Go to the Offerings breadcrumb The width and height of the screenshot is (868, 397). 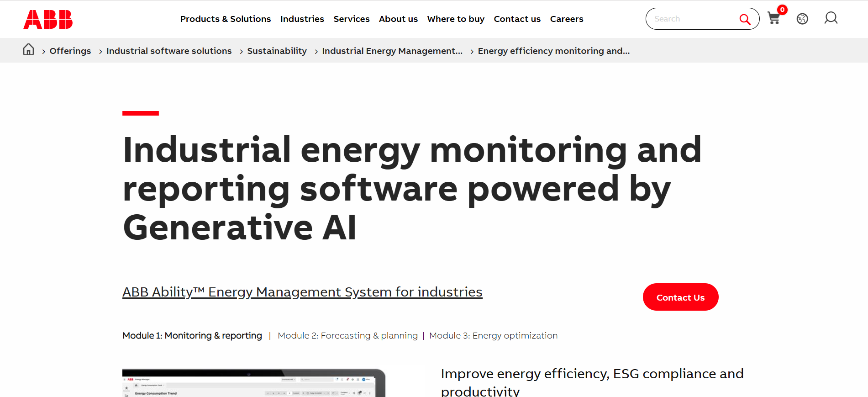coord(70,51)
